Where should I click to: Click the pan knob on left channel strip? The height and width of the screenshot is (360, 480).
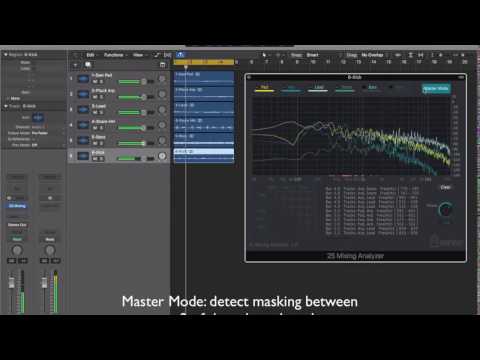17,250
